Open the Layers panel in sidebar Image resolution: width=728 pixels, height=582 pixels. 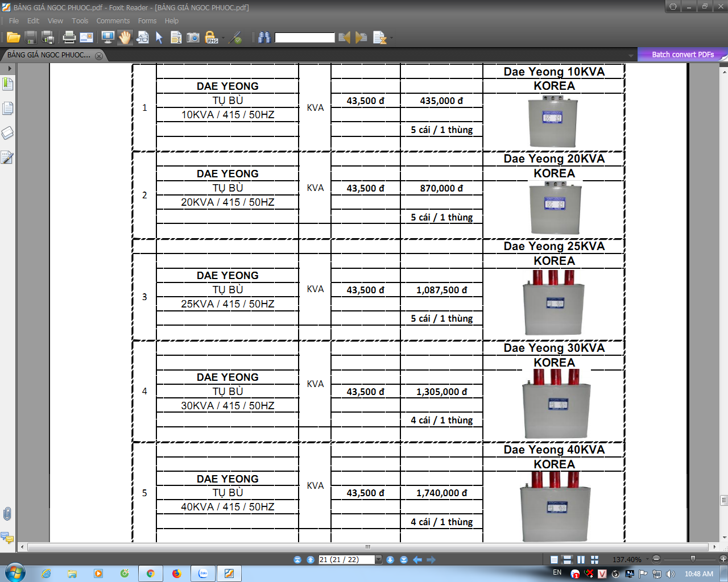click(7, 133)
